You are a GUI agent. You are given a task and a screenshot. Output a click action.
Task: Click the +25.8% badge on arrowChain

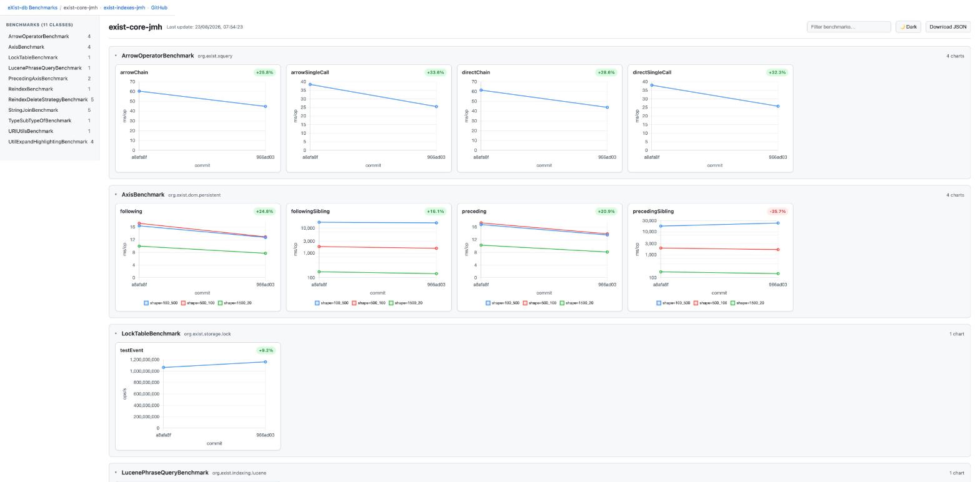[x=265, y=72]
